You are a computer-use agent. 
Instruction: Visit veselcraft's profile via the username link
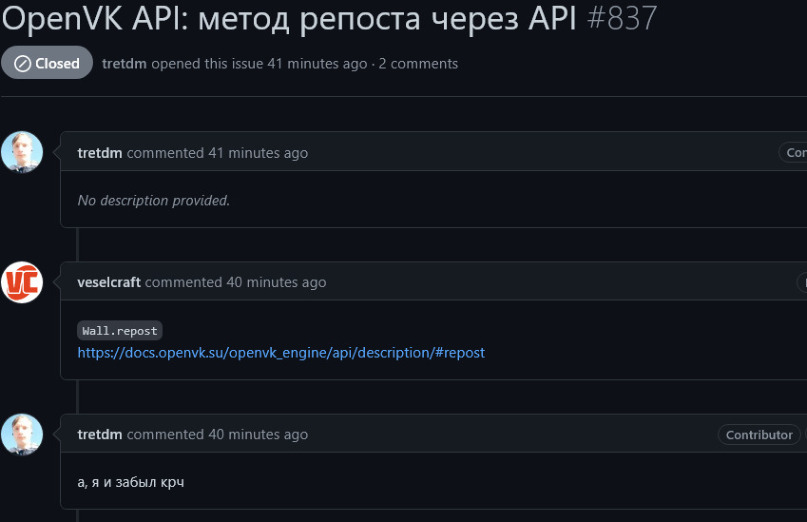109,282
